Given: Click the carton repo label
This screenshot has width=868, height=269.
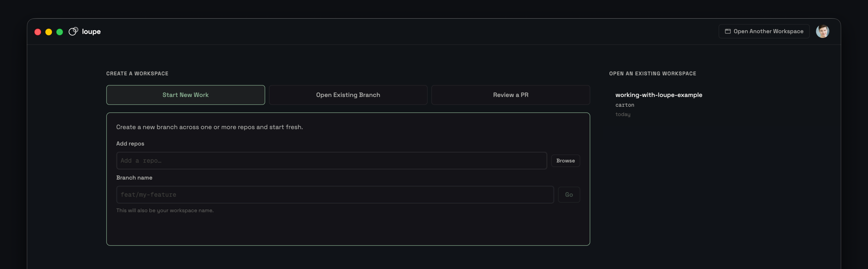Looking at the screenshot, I should [x=625, y=105].
